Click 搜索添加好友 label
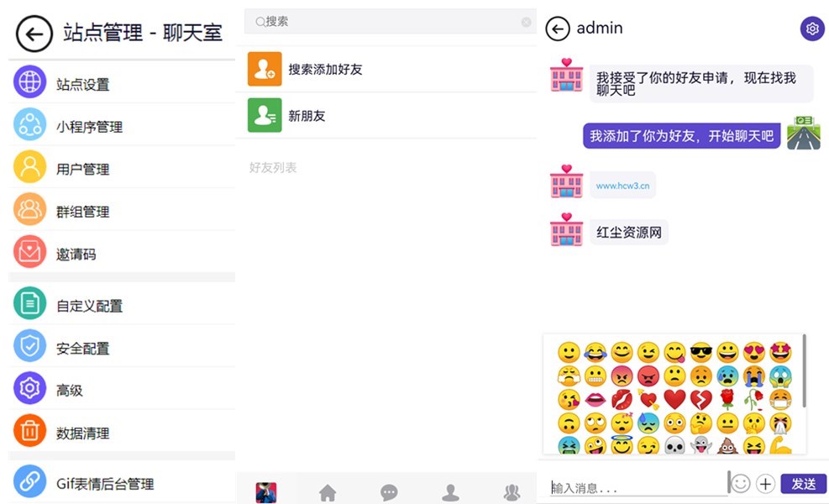Image resolution: width=829 pixels, height=504 pixels. click(x=325, y=69)
